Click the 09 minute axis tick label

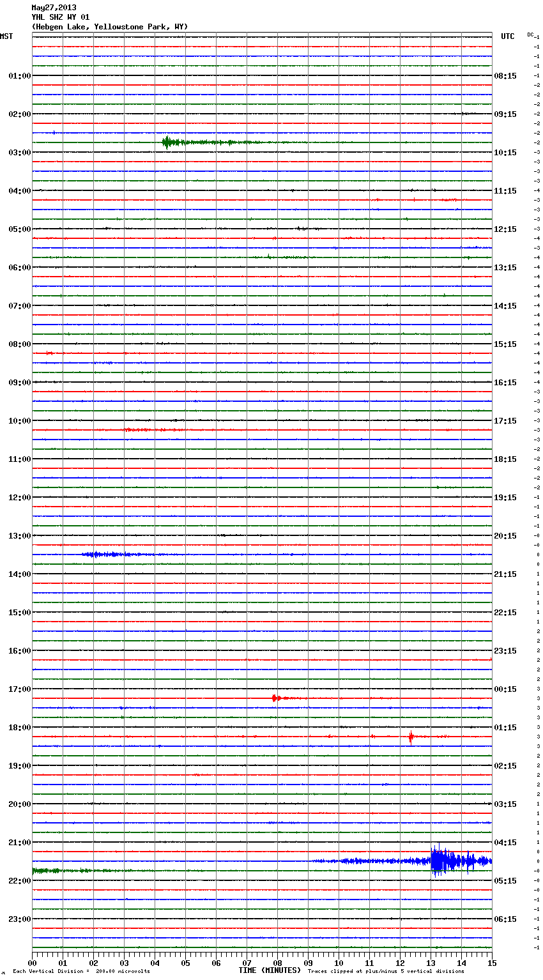point(308,963)
